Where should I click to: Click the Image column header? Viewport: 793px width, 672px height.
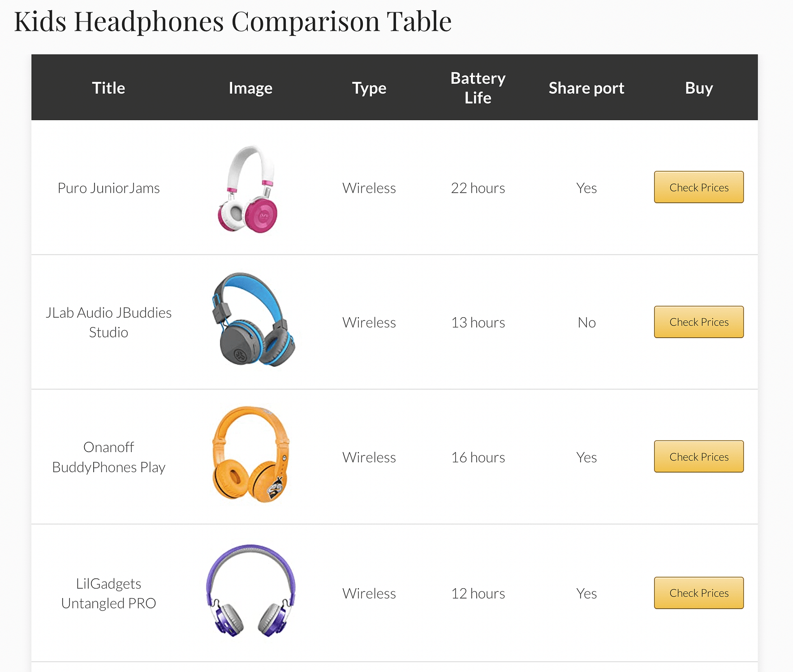coord(250,88)
